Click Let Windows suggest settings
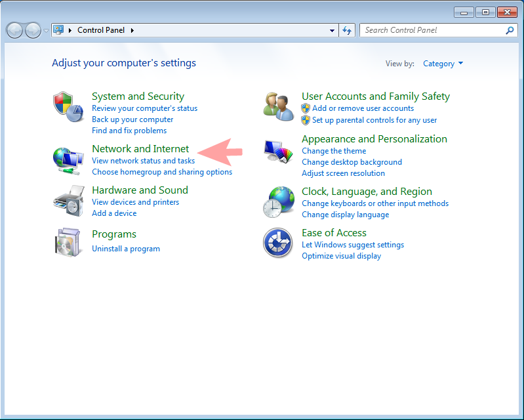Screen dimensions: 524x420 pyautogui.click(x=353, y=245)
